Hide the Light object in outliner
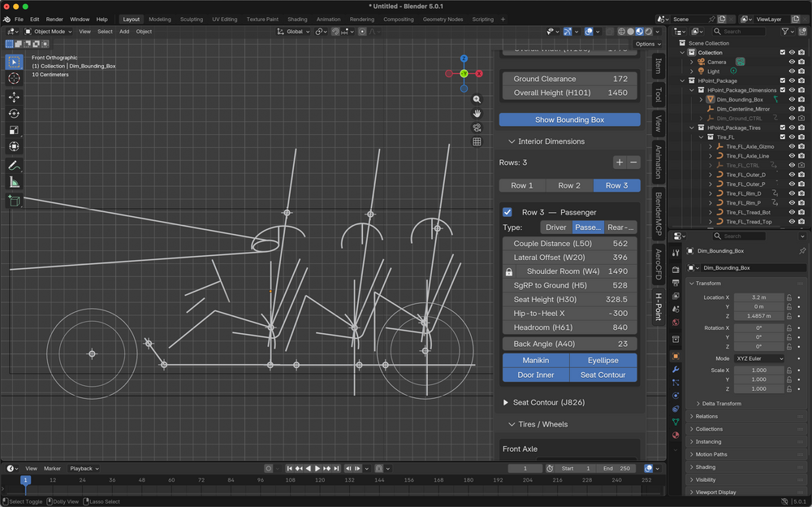812x507 pixels. click(x=792, y=71)
